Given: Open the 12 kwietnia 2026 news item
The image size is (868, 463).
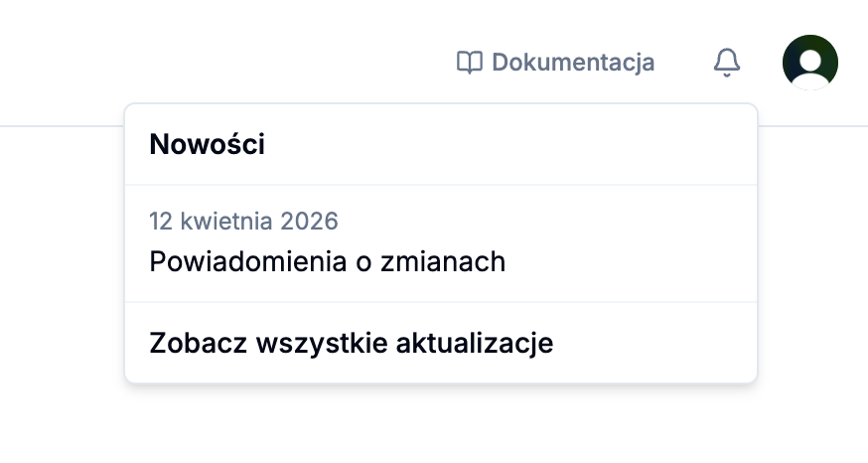Looking at the screenshot, I should [x=327, y=243].
